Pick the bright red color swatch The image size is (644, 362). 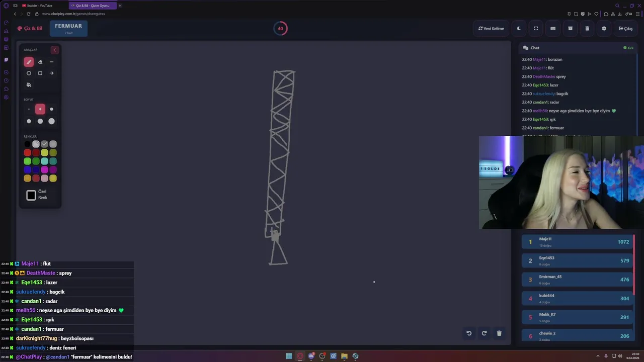coord(27,153)
